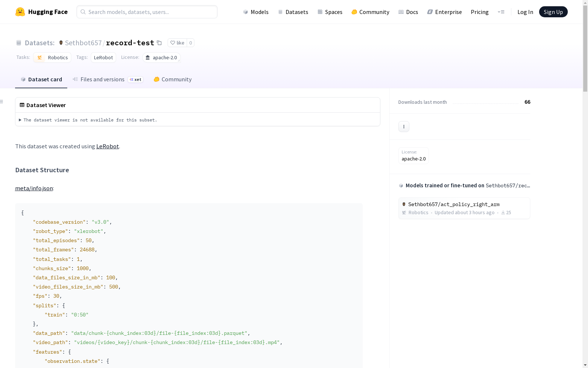588x368 pixels.
Task: Go to Datasets in top navigation
Action: click(x=293, y=12)
